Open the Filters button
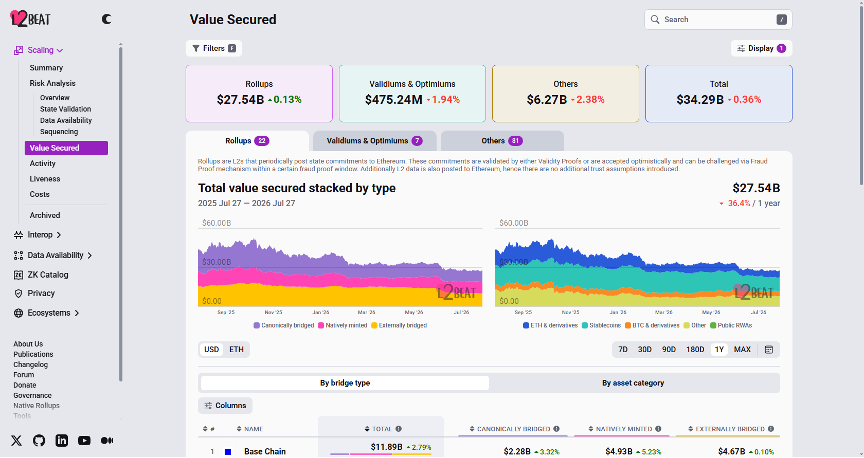The width and height of the screenshot is (864, 458). [x=214, y=49]
